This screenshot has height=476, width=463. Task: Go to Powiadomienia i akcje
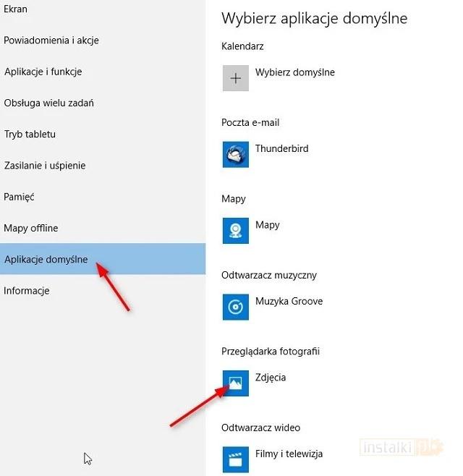click(x=51, y=41)
